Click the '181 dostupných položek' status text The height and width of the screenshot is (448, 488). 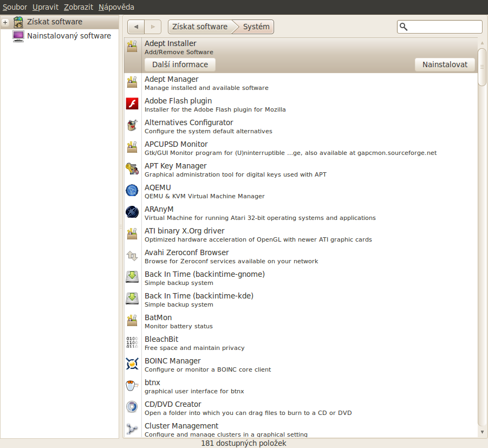pyautogui.click(x=243, y=443)
